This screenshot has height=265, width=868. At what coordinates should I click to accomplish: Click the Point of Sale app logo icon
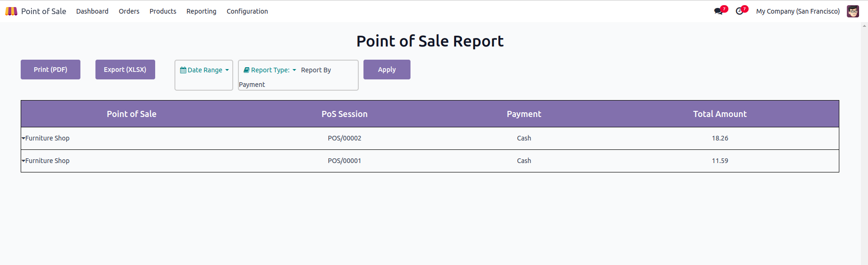(11, 11)
